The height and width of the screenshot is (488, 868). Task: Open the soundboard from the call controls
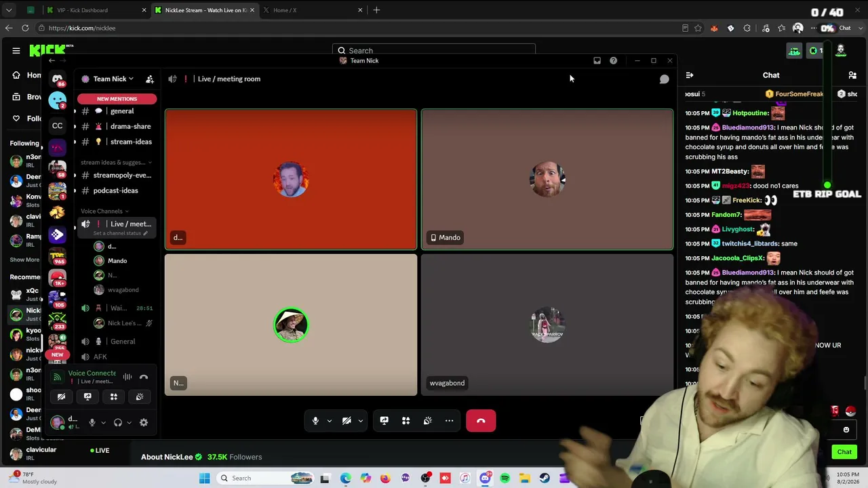coord(427,421)
